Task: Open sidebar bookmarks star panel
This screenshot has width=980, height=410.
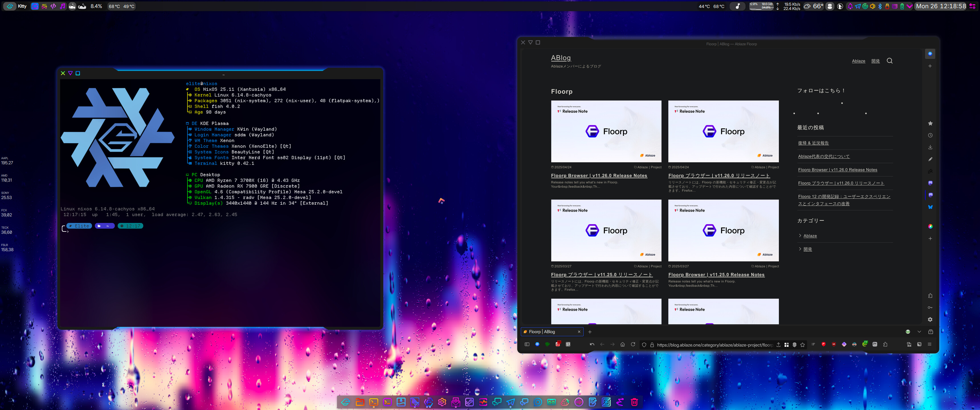Action: (x=930, y=123)
